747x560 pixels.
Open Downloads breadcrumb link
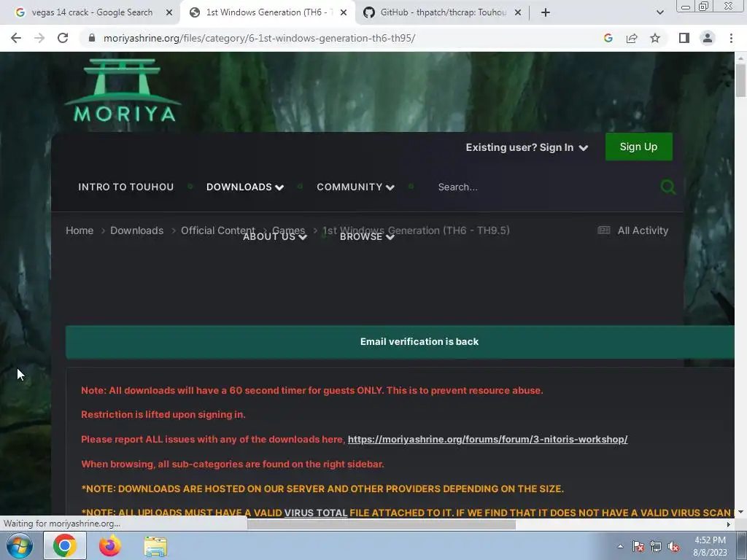136,230
